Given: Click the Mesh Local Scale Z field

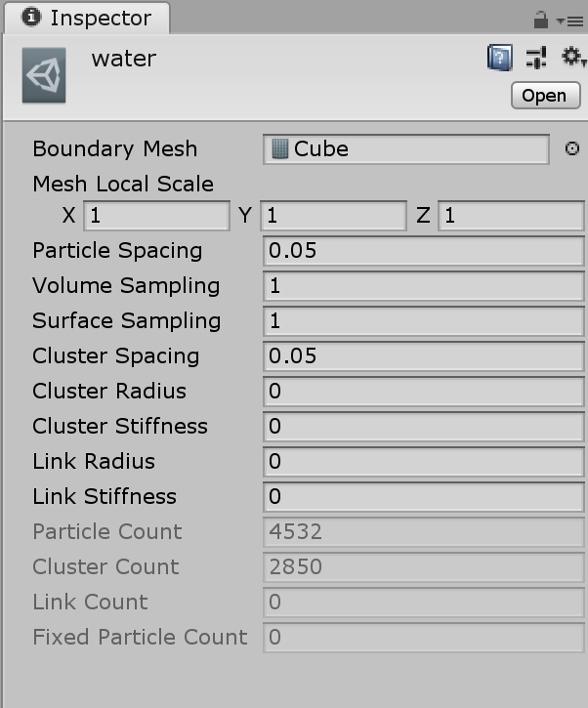Looking at the screenshot, I should (511, 216).
